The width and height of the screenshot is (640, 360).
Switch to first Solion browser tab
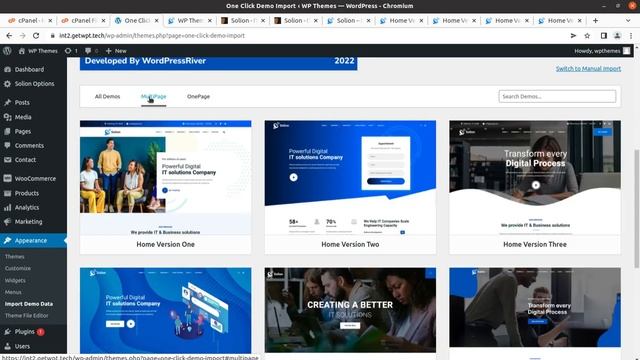[242, 20]
